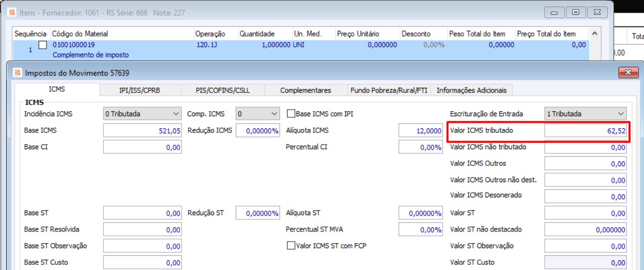Click the Peso Total do Item header
Viewport: 644px width, 270px height.
click(x=481, y=34)
